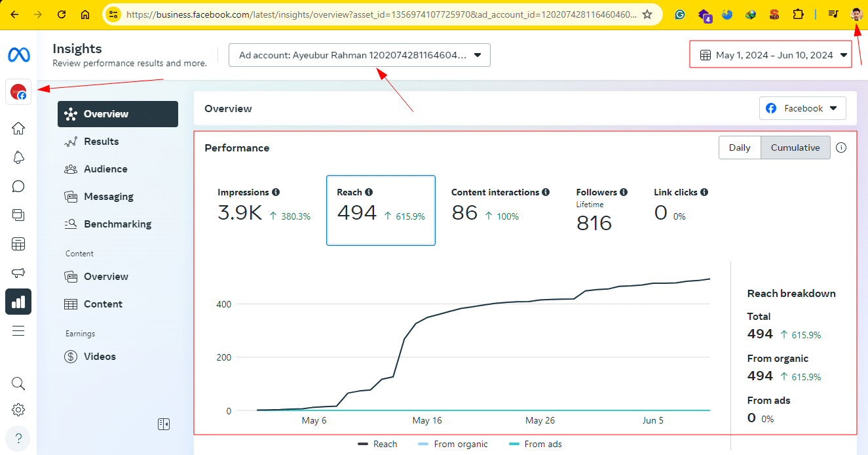Bookmark this page with star icon
The image size is (868, 455).
[647, 14]
